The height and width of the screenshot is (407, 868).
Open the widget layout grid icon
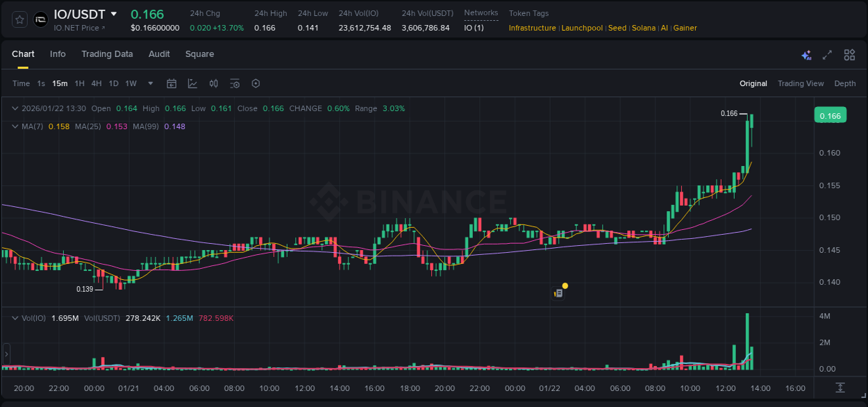[x=849, y=54]
